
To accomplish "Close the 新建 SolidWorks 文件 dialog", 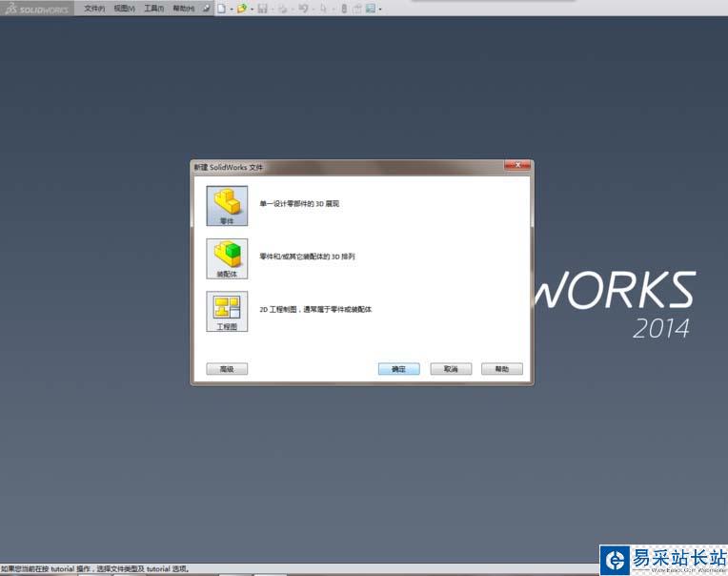I will (x=517, y=165).
